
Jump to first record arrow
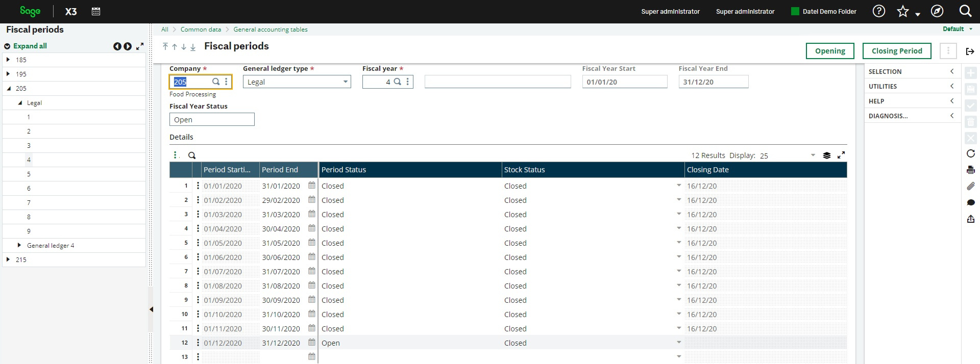click(165, 47)
